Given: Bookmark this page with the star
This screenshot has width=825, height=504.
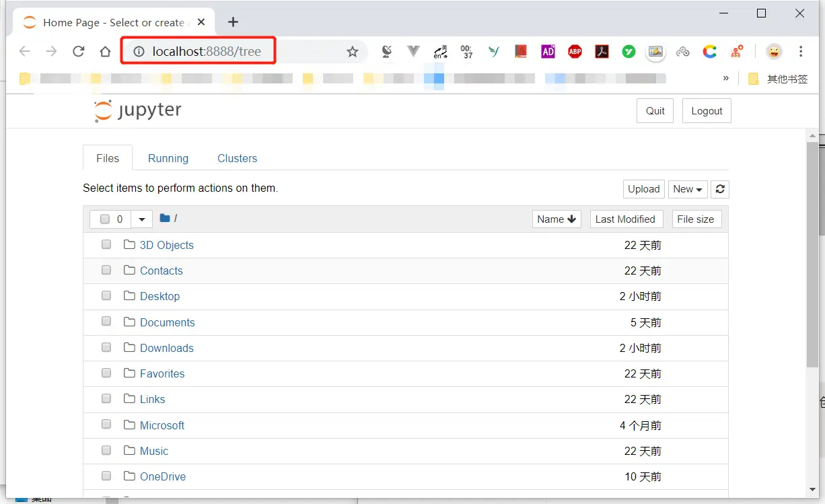Looking at the screenshot, I should click(353, 51).
